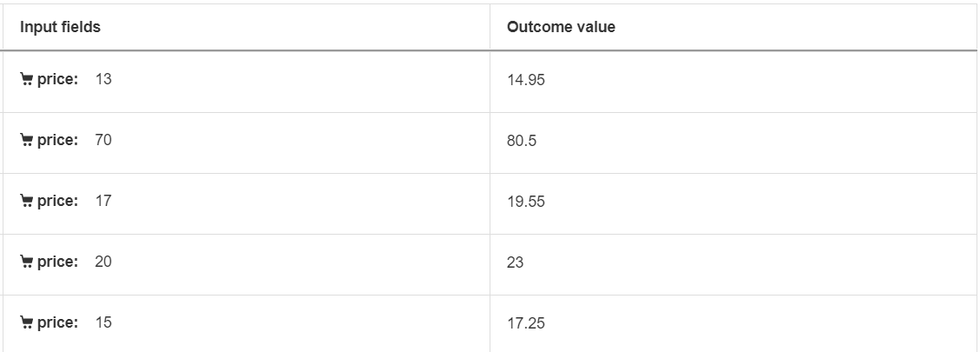Viewport: 980px width, 352px height.
Task: Select the Input fields column header
Action: click(61, 27)
